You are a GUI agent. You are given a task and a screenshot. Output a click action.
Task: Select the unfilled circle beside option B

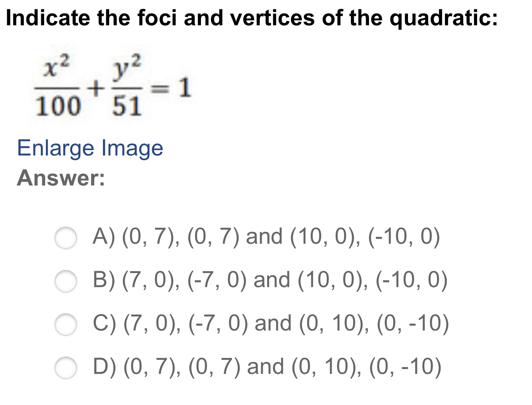tap(66, 281)
